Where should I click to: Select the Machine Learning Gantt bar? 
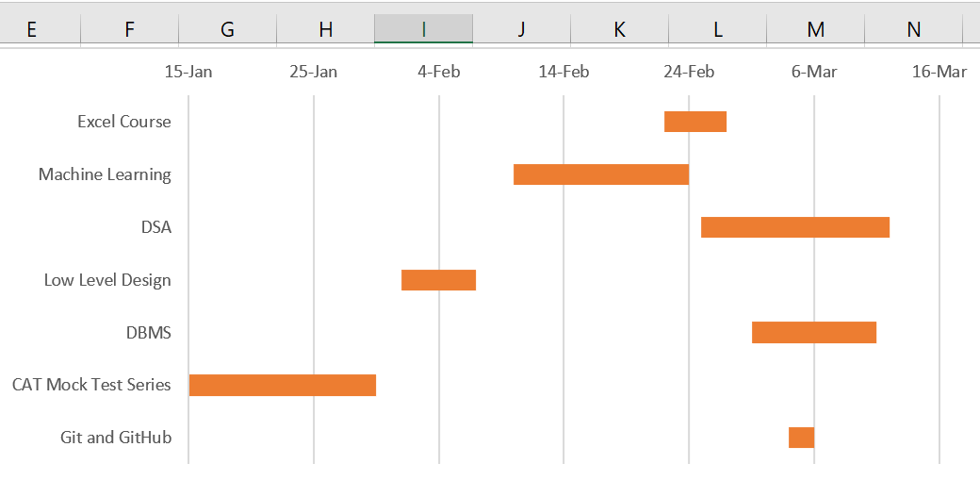[600, 174]
